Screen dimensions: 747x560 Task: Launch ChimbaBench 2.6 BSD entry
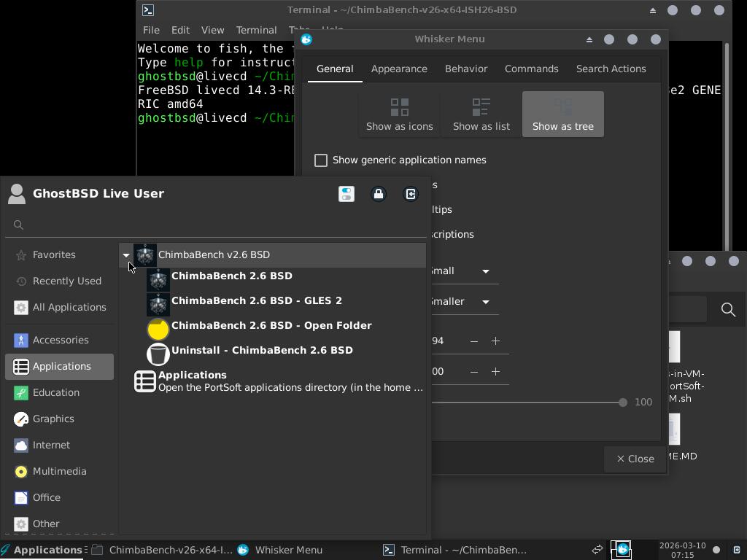tap(286, 279)
